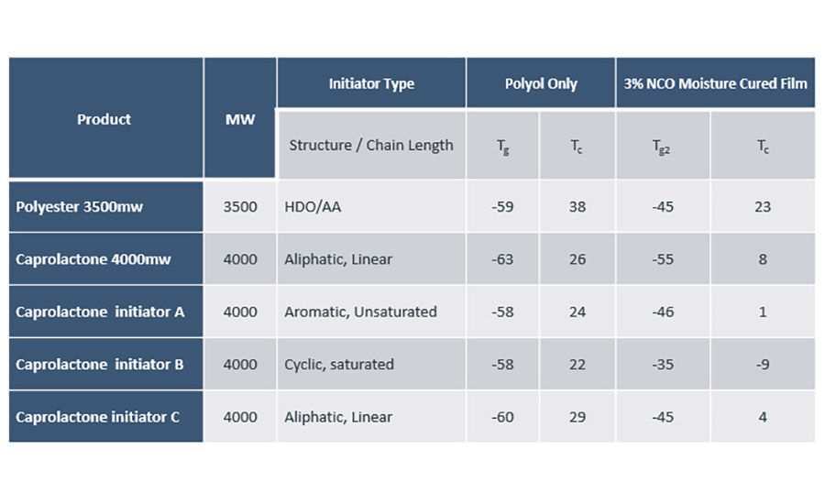Select the 38 Tc value for Polyester
Viewport: 825px width, 504px height.
[x=577, y=206]
